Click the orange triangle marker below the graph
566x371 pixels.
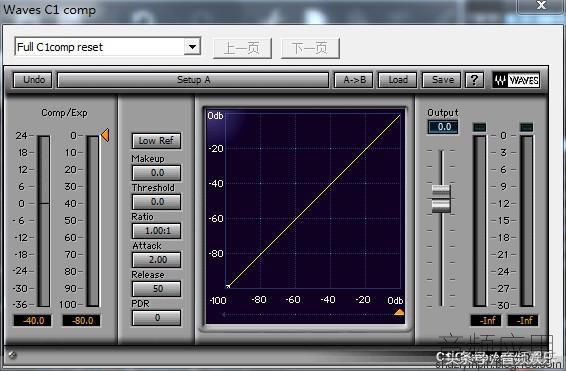click(399, 312)
